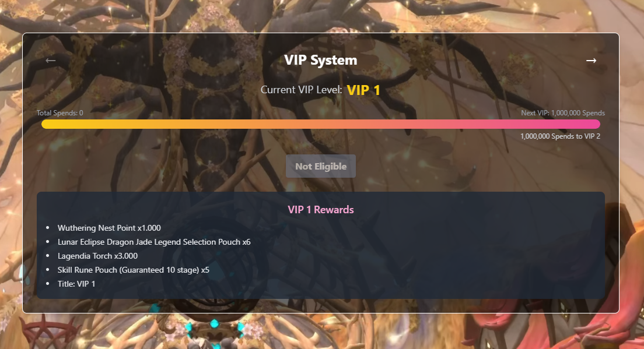This screenshot has width=644, height=349.
Task: Click the Current VIP Level label
Action: pyautogui.click(x=302, y=90)
